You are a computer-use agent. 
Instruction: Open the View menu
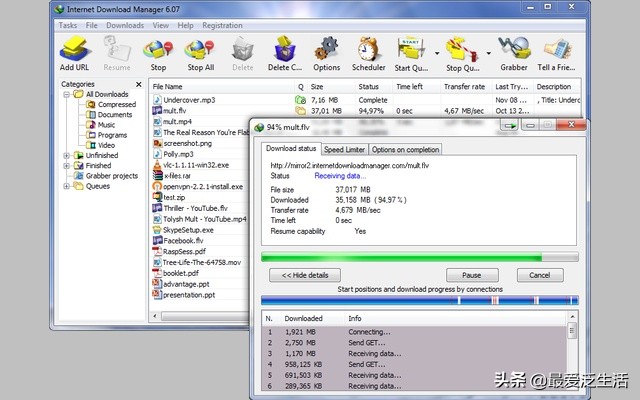pos(160,25)
